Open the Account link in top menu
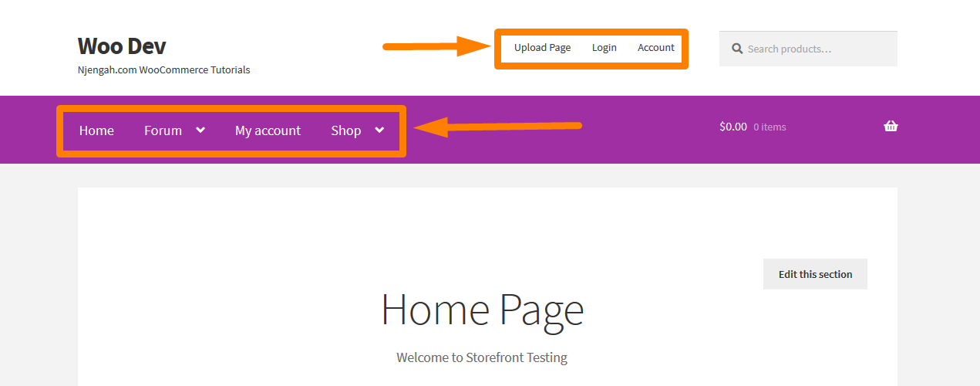The image size is (980, 386). coord(656,48)
